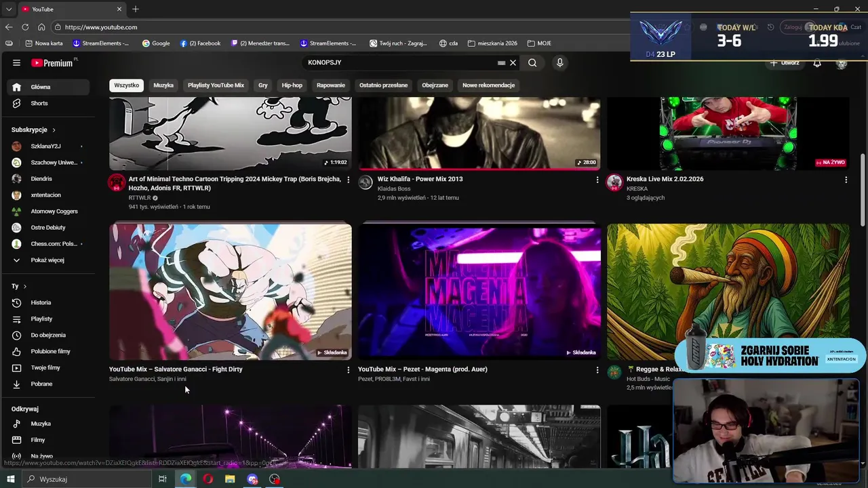Screen dimensions: 868x488
Task: Open the notifications bell
Action: (817, 63)
